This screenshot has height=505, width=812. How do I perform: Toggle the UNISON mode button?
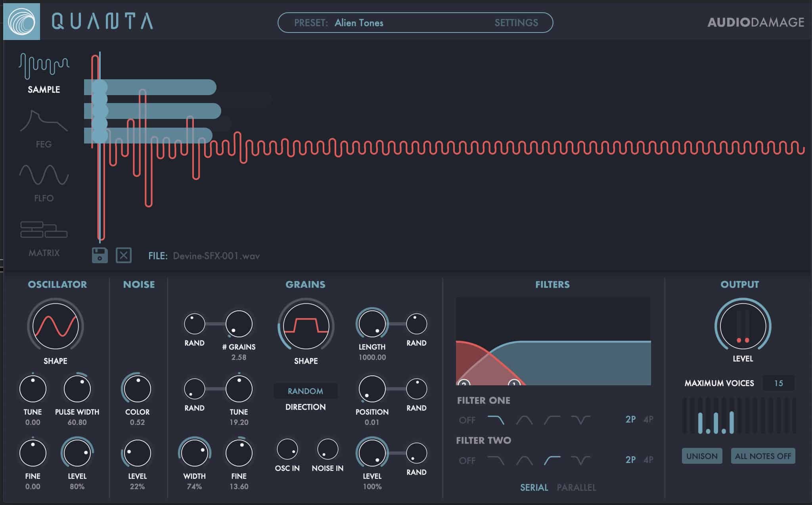[x=702, y=456]
